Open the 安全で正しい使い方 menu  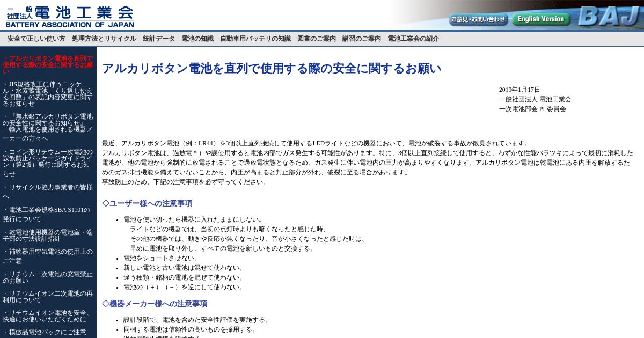(36, 39)
